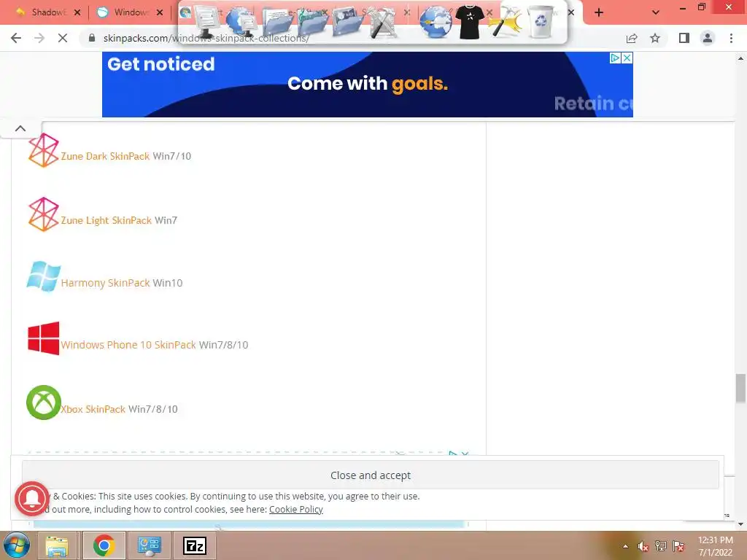The image size is (747, 560).
Task: Go back in Chrome
Action: click(x=16, y=38)
